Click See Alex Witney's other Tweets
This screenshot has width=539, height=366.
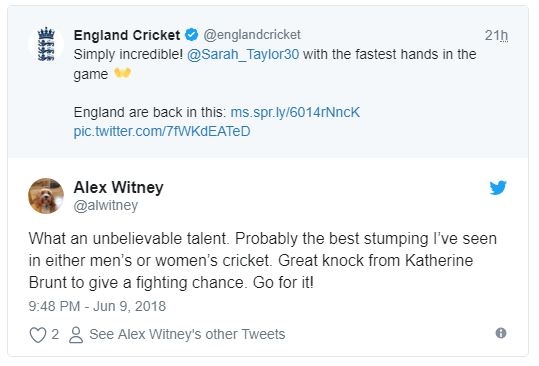[187, 334]
